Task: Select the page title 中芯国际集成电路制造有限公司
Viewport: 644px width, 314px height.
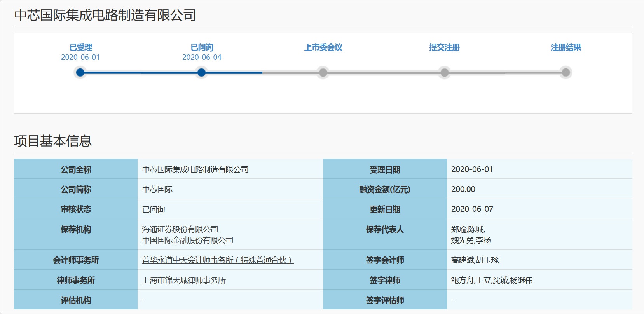Action: pos(105,15)
